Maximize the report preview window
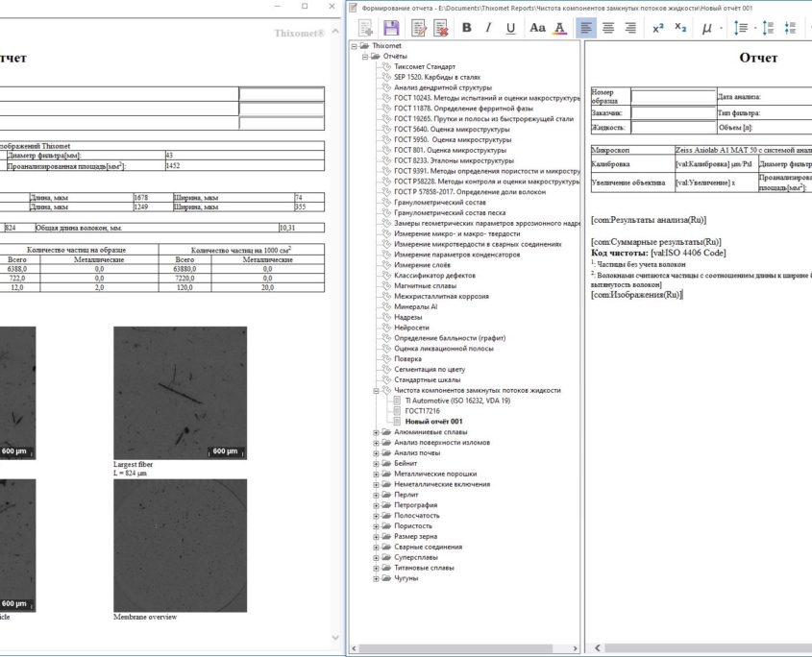 [305, 6]
